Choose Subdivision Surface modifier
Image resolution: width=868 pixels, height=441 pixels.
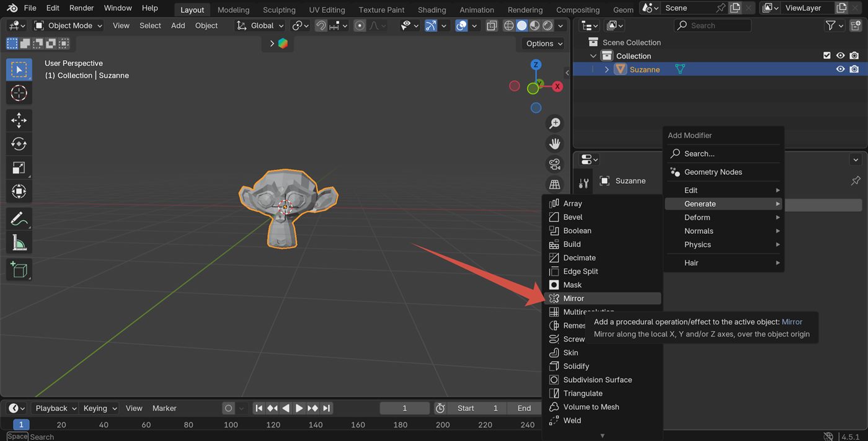click(x=603, y=380)
